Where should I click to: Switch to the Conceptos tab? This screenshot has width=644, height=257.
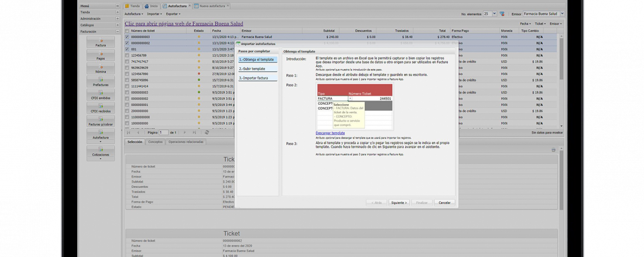pyautogui.click(x=155, y=142)
